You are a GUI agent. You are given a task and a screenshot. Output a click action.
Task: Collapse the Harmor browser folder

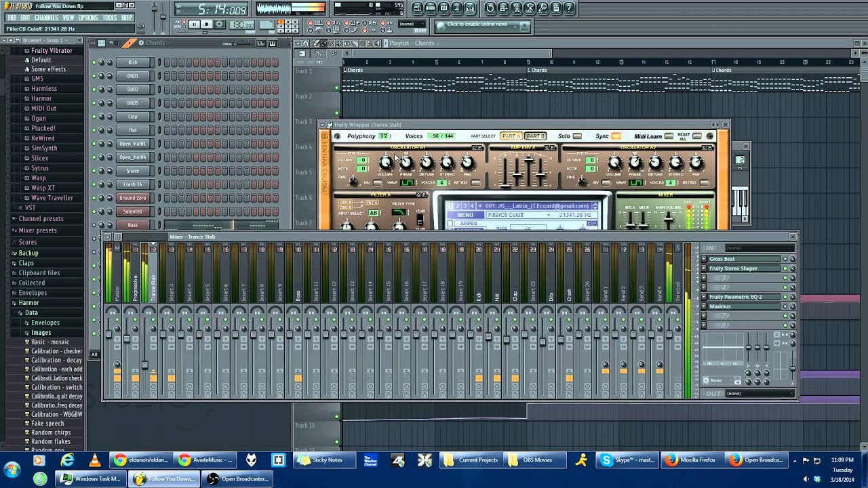[28, 303]
